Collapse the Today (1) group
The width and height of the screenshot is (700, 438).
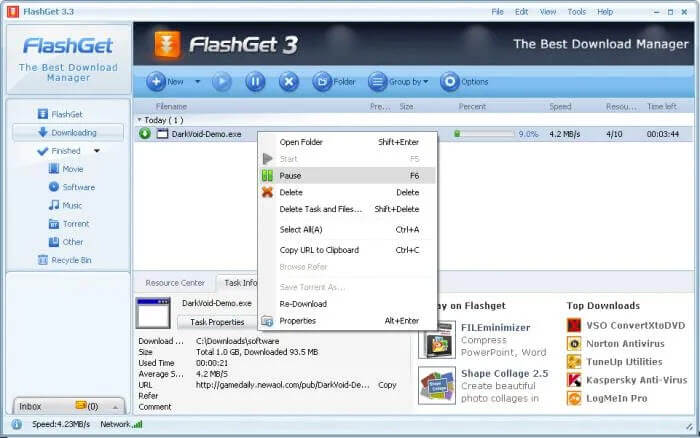click(x=139, y=120)
